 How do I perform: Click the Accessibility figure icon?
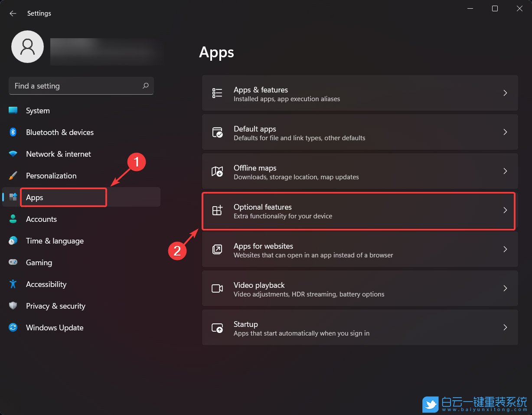coord(13,284)
